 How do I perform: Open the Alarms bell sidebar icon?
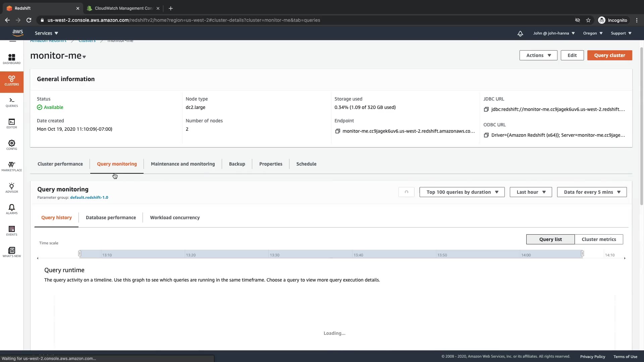tap(12, 209)
